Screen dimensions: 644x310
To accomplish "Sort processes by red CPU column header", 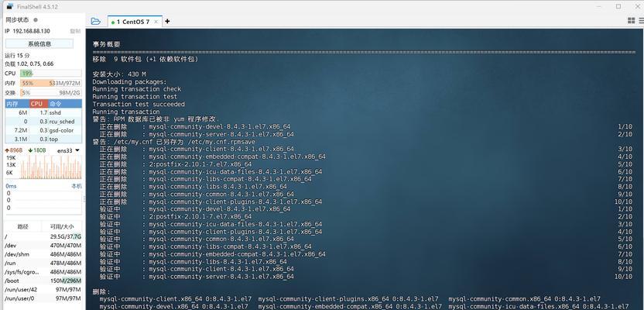I will [39, 104].
